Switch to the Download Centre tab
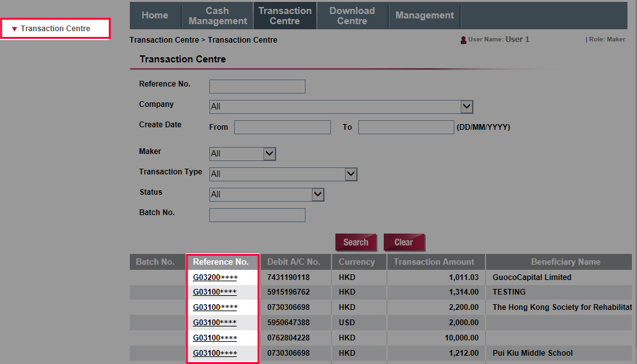 click(x=352, y=16)
